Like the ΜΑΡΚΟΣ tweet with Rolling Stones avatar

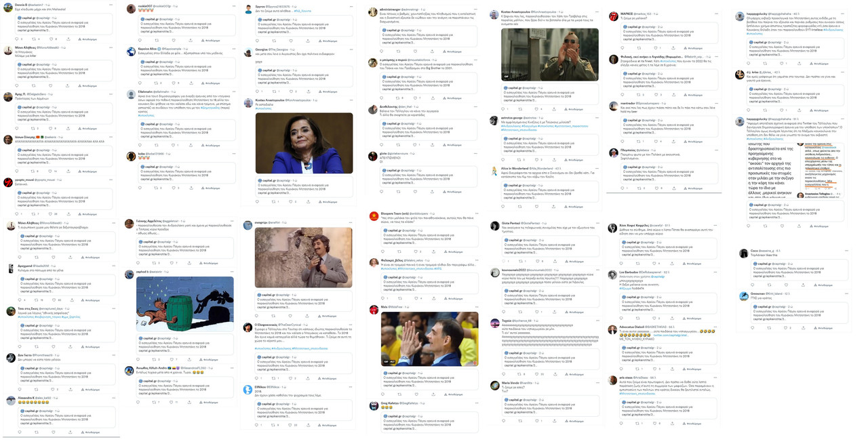656,48
